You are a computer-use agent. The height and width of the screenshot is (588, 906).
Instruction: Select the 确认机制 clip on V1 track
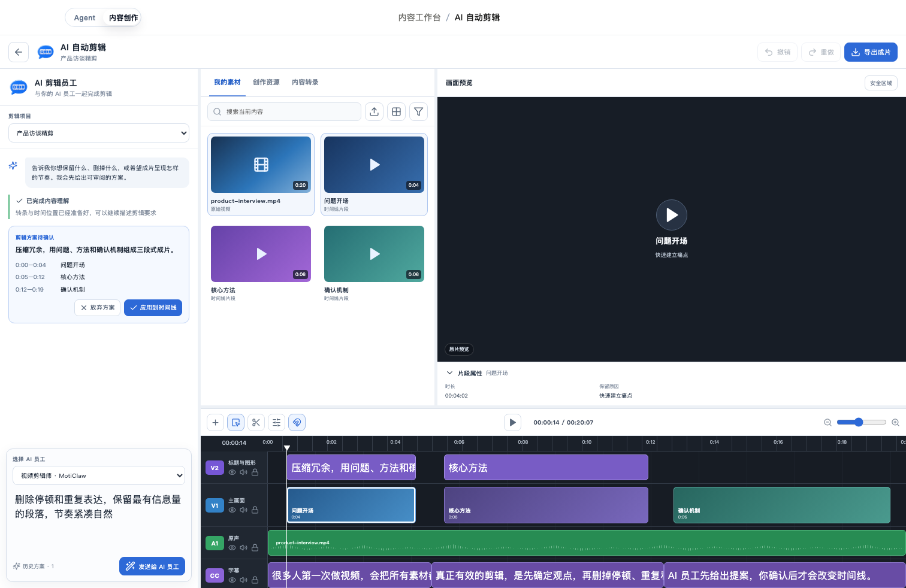click(x=782, y=505)
